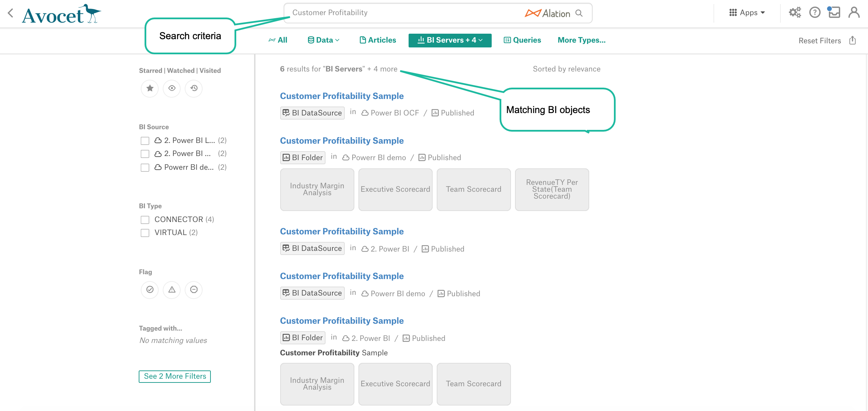
Task: Open the inbox notifications icon
Action: [x=834, y=12]
